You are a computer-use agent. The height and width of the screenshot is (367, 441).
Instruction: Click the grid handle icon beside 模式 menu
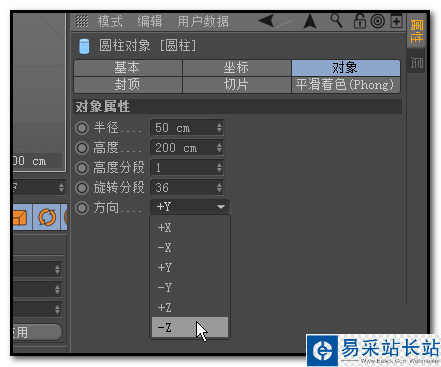[82, 21]
